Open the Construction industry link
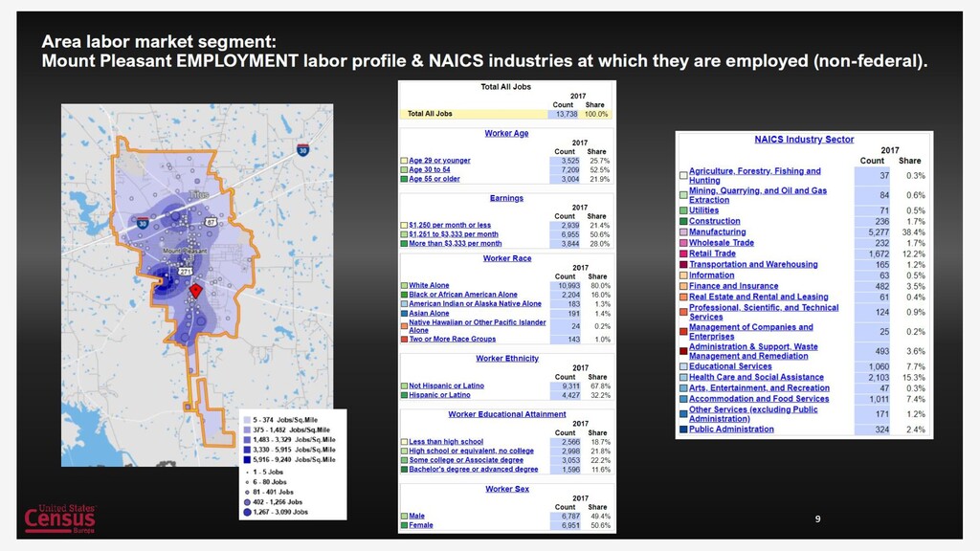 click(714, 221)
